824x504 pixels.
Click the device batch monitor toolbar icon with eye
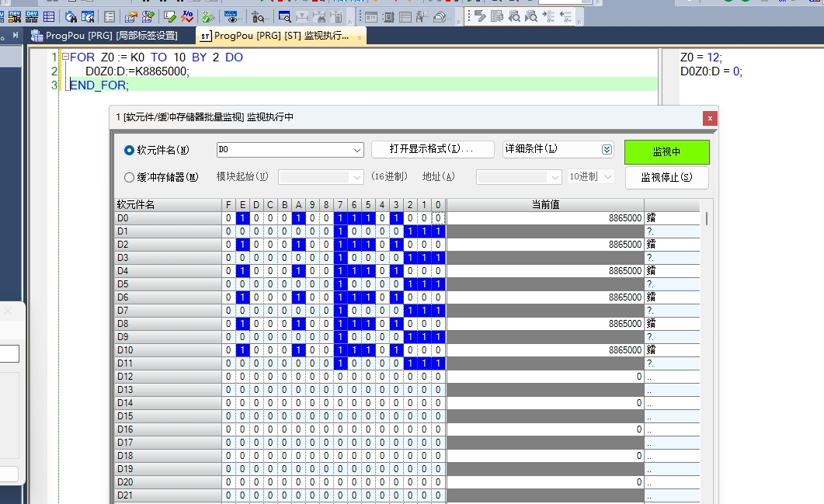click(x=231, y=16)
